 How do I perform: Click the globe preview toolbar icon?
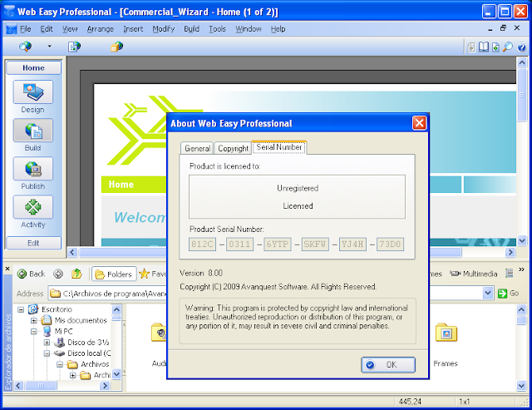pyautogui.click(x=26, y=47)
